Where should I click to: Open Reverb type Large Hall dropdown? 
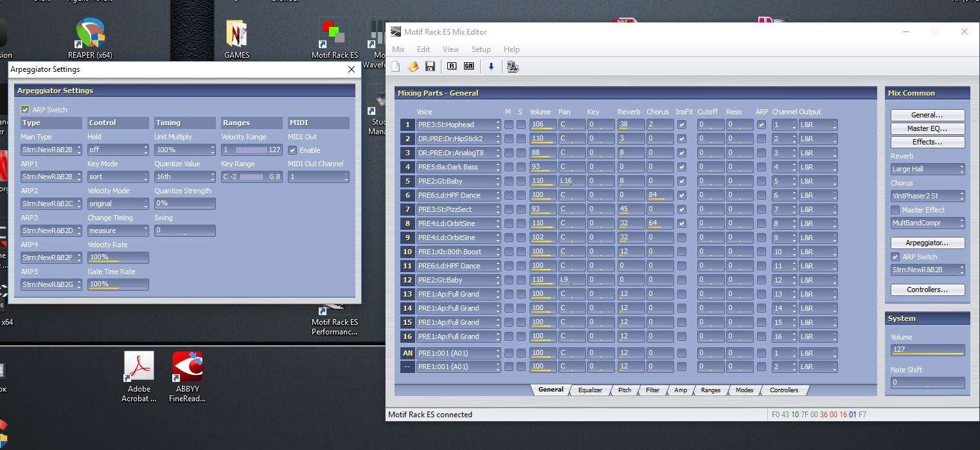(x=928, y=169)
